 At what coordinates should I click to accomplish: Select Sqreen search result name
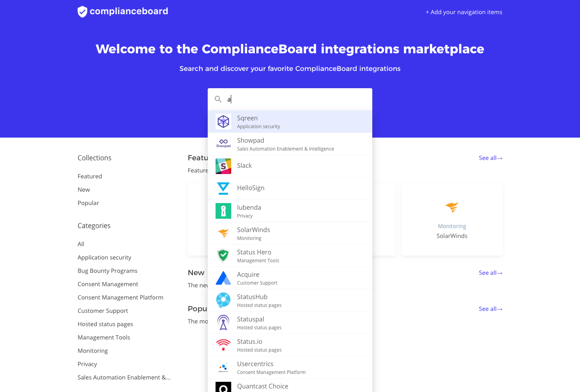[x=247, y=118]
